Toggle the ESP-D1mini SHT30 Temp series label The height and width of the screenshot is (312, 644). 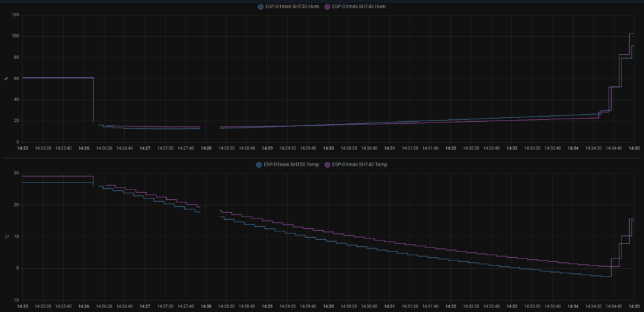pyautogui.click(x=292, y=164)
